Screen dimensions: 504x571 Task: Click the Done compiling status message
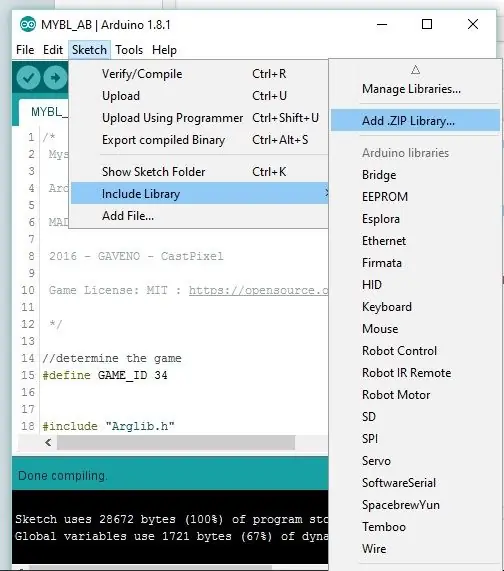click(63, 476)
